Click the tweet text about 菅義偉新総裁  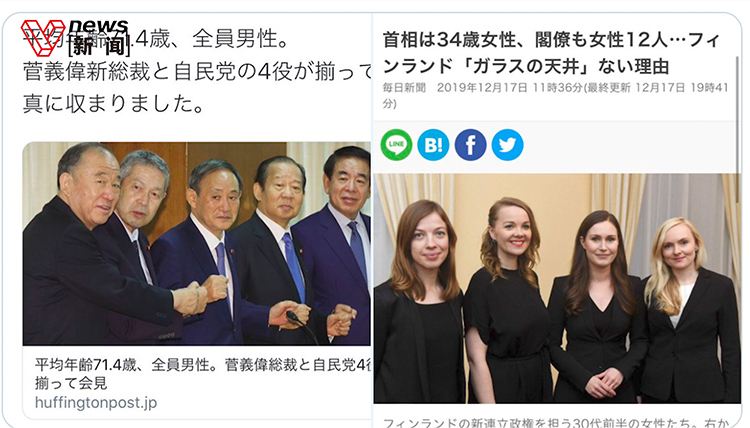pos(197,72)
